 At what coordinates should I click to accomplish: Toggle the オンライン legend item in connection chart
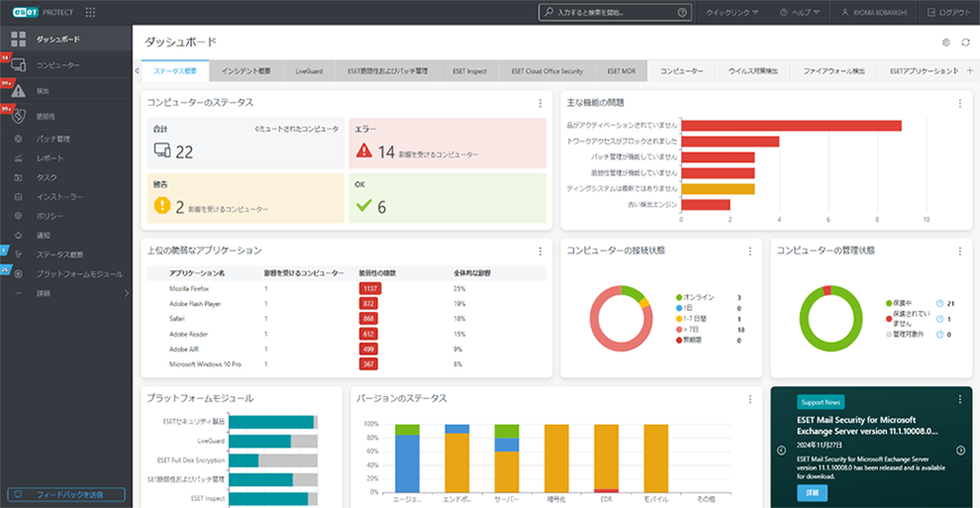click(x=700, y=297)
